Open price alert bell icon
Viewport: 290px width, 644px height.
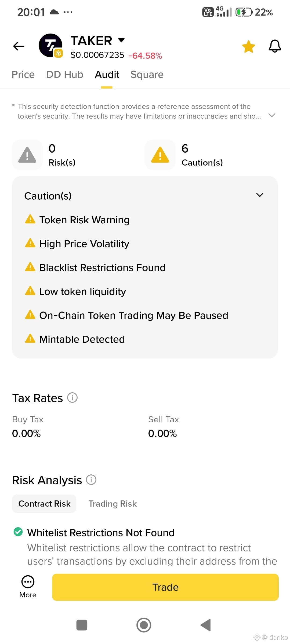pyautogui.click(x=275, y=46)
